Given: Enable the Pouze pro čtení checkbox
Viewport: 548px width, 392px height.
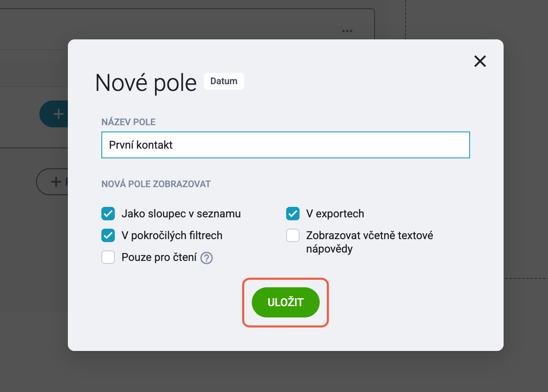Looking at the screenshot, I should click(108, 257).
